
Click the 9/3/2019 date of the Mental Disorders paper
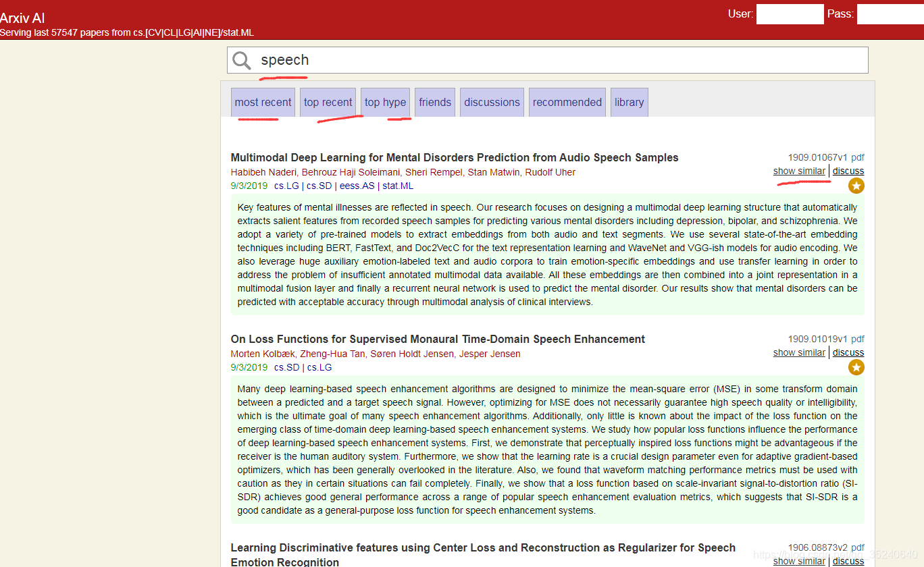point(249,186)
